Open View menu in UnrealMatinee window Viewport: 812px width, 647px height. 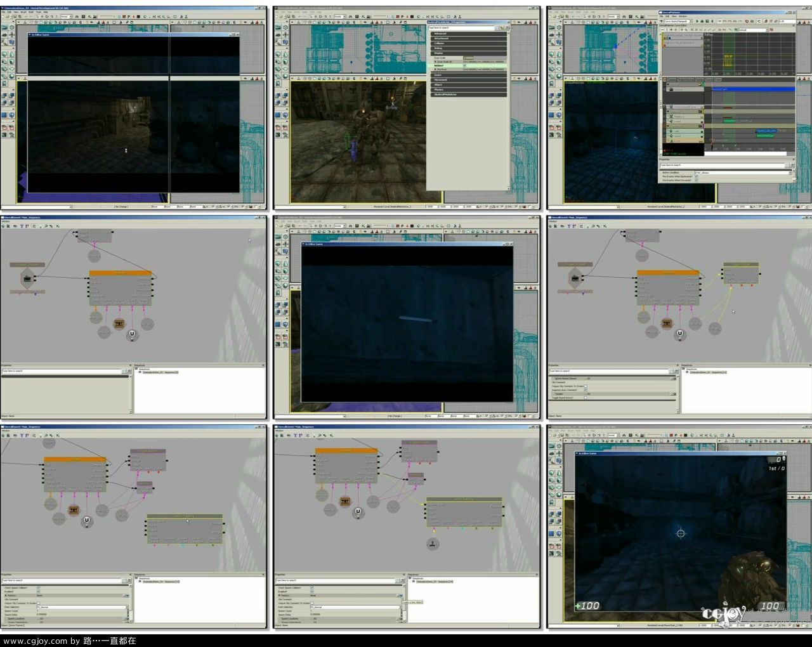click(x=674, y=16)
